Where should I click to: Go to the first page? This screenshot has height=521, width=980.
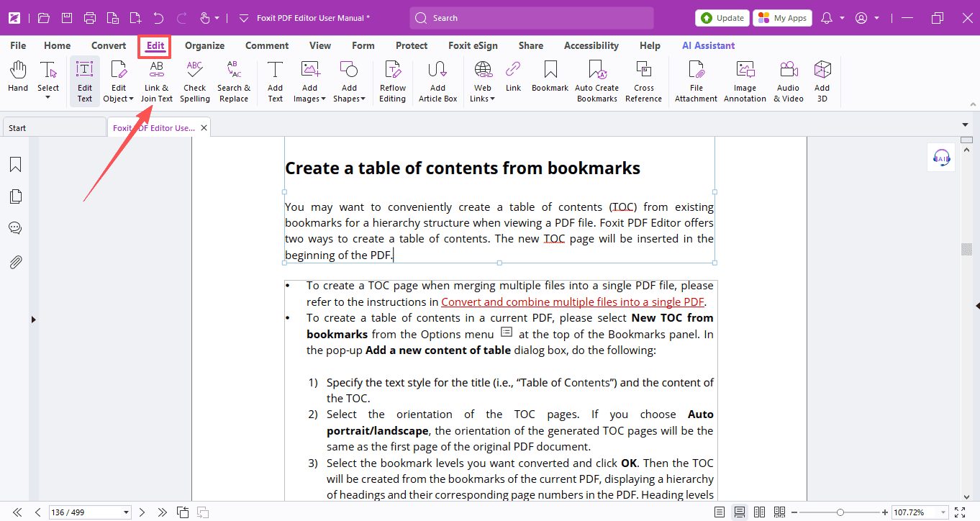17,512
